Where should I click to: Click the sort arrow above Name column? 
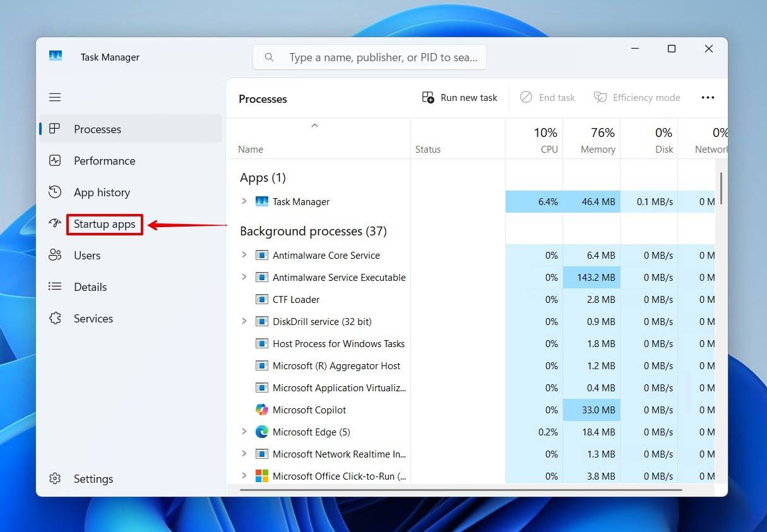tap(314, 126)
